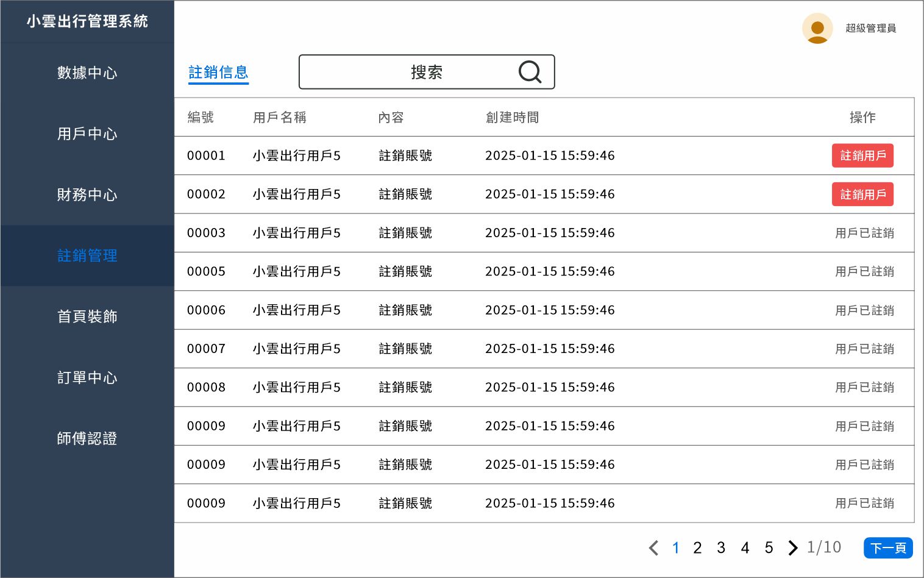Open 用戶中心 in the sidebar
This screenshot has height=578, width=924.
(x=87, y=134)
